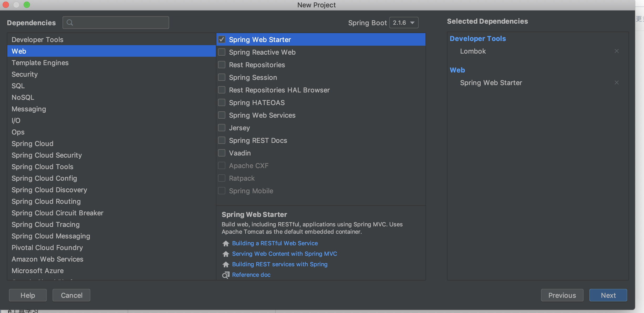Click the disabled Ratpack checkbox
Image resolution: width=644 pixels, height=313 pixels.
click(222, 178)
